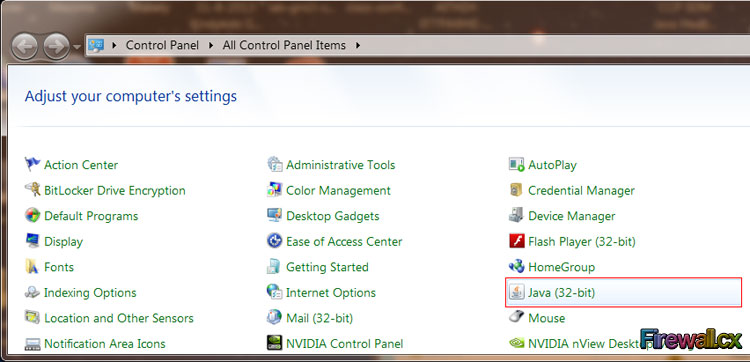Open the Action Center flag icon

[x=33, y=165]
